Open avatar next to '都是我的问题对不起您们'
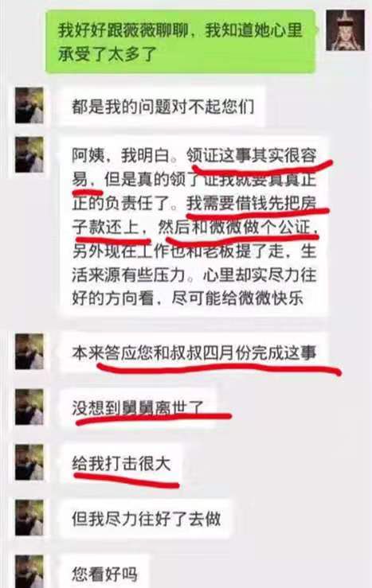Image resolution: width=372 pixels, height=588 pixels. 29,105
